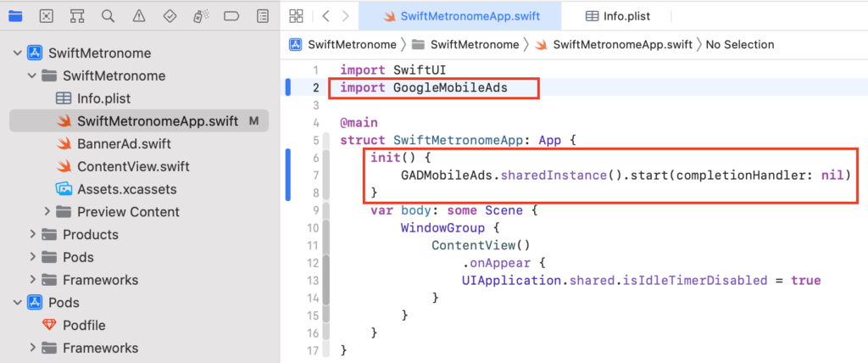The image size is (868, 363).
Task: Collapse the SwiftMetronome project root
Action: [x=18, y=53]
